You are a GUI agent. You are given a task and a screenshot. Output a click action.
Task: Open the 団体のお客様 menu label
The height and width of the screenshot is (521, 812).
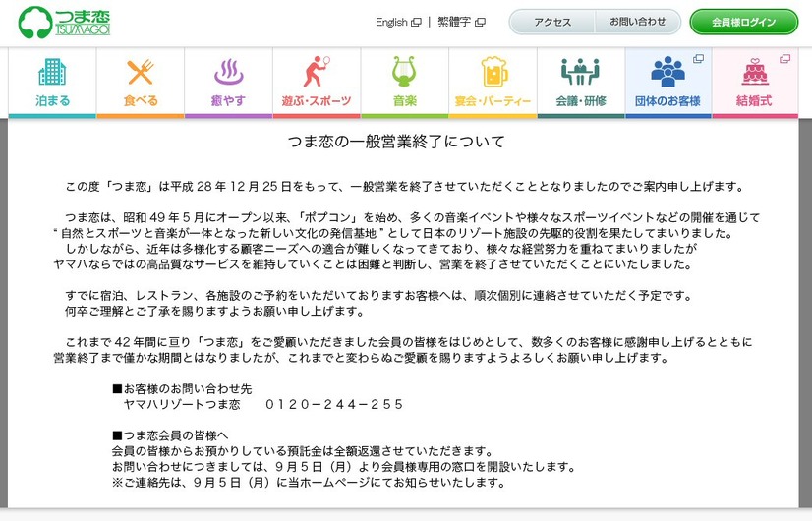pos(667,101)
